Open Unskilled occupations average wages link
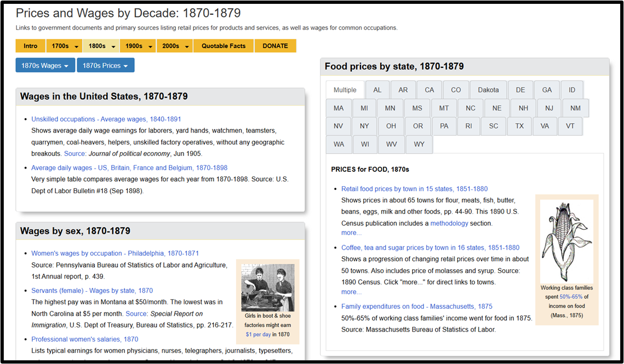The image size is (624, 364). pos(106,119)
